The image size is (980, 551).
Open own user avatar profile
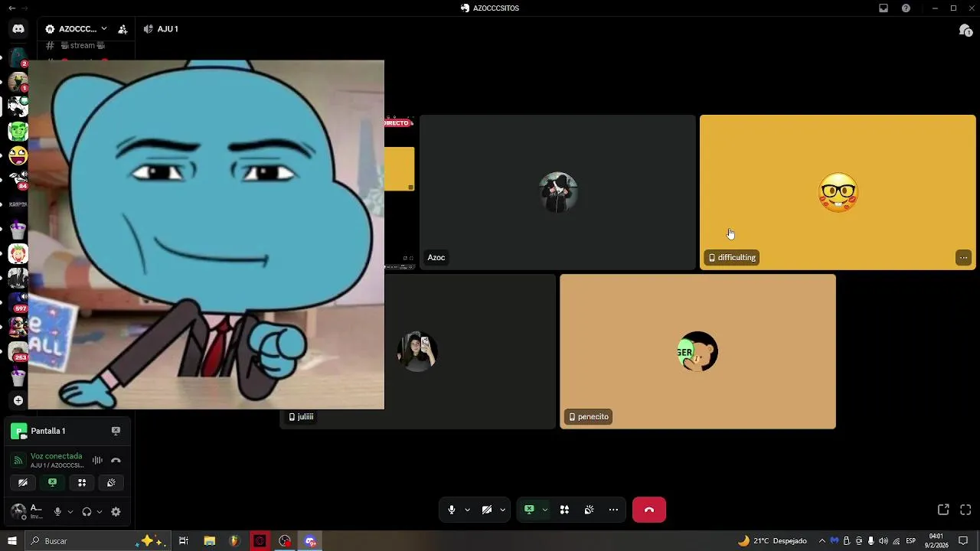[x=18, y=511]
